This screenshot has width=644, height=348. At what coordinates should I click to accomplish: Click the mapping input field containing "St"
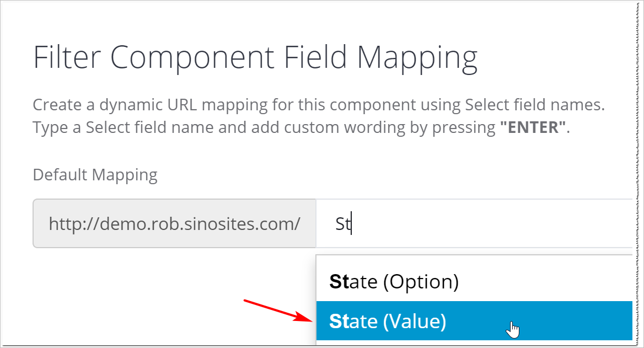tap(474, 224)
